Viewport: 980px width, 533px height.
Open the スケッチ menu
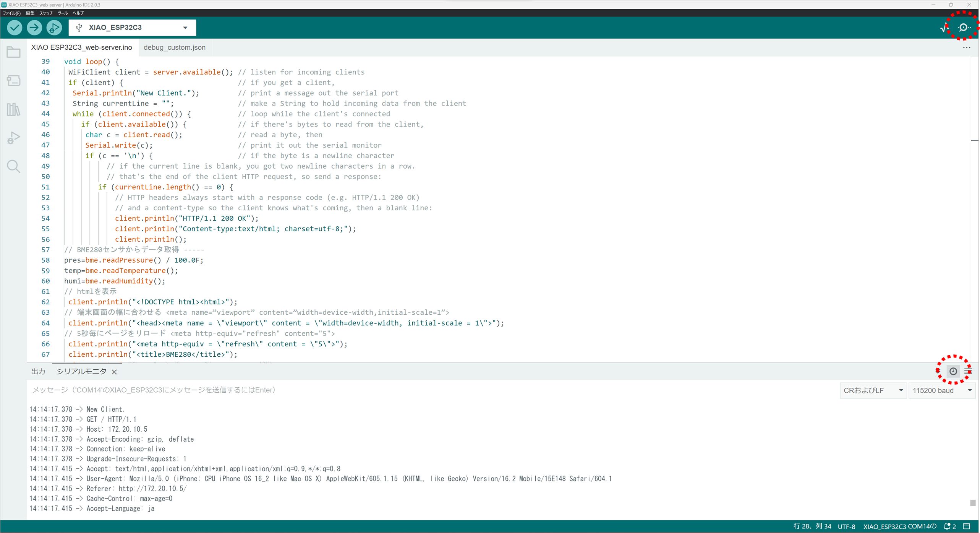tap(46, 13)
